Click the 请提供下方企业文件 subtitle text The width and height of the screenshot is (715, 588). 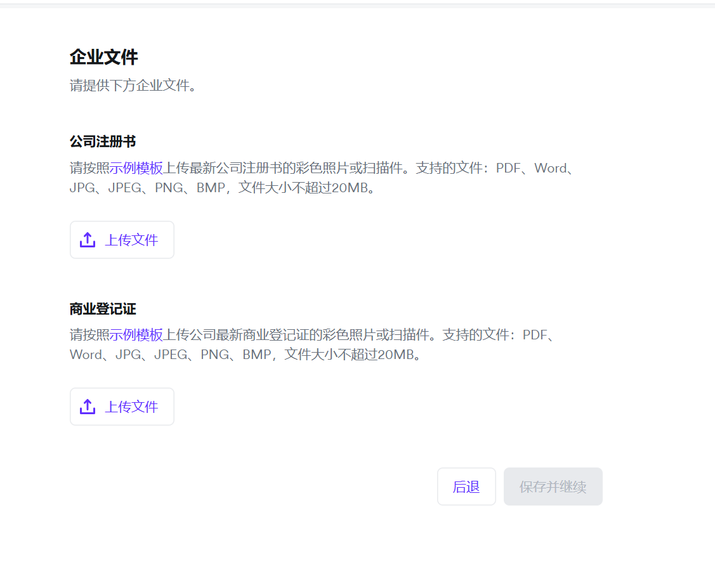pyautogui.click(x=133, y=86)
